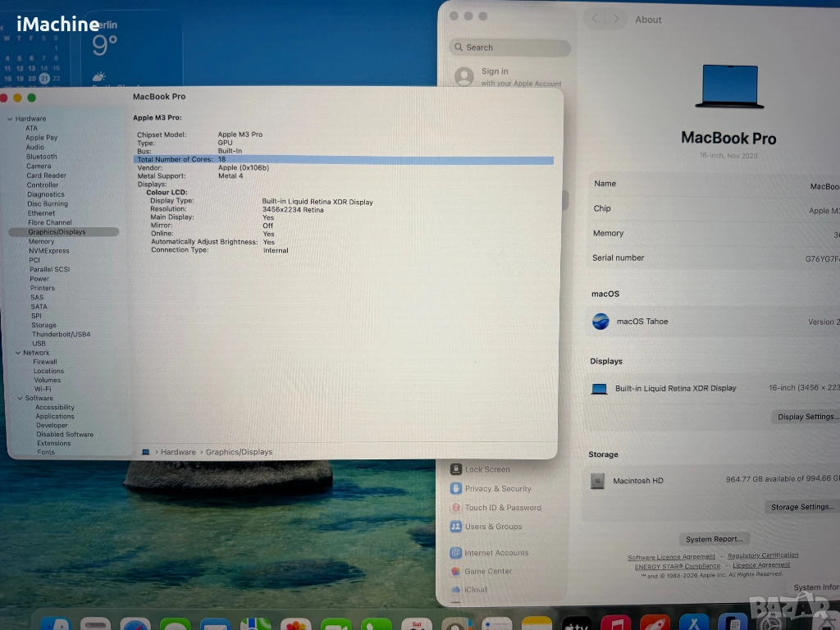This screenshot has width=840, height=630.
Task: Open Lock Screen icon in Settings sidebar
Action: [456, 469]
